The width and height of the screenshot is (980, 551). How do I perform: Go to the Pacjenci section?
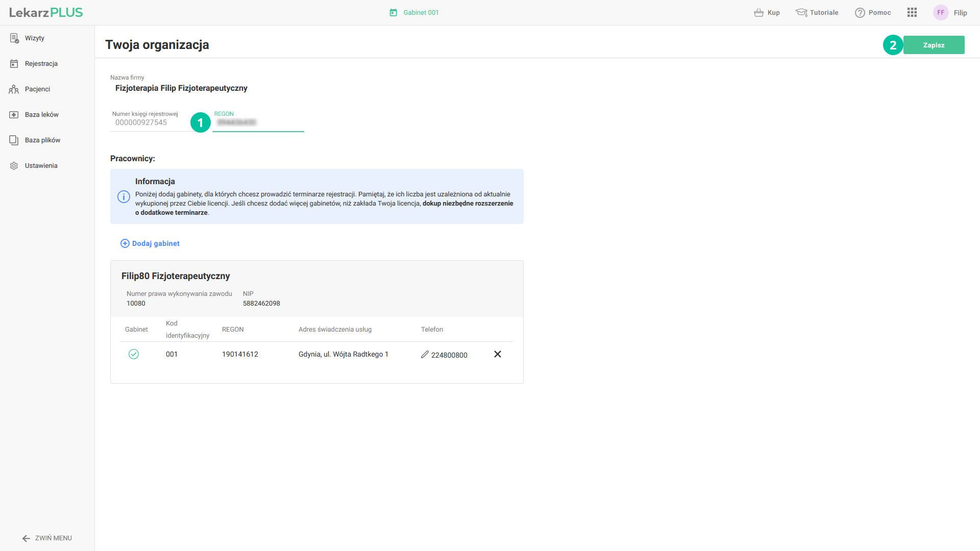tap(37, 89)
